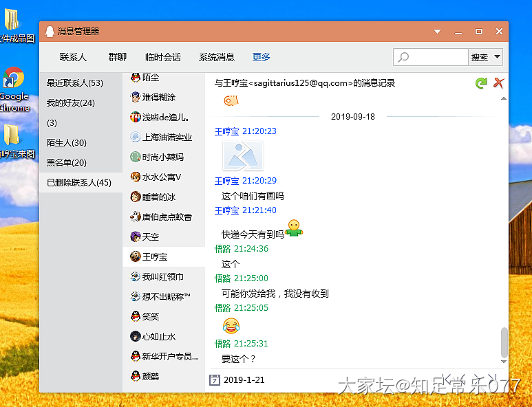Click the 更多 link
The image size is (532, 407).
click(262, 57)
